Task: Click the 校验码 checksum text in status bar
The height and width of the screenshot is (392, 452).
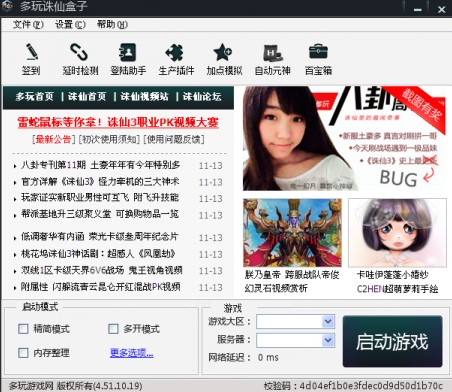Action: (x=353, y=386)
